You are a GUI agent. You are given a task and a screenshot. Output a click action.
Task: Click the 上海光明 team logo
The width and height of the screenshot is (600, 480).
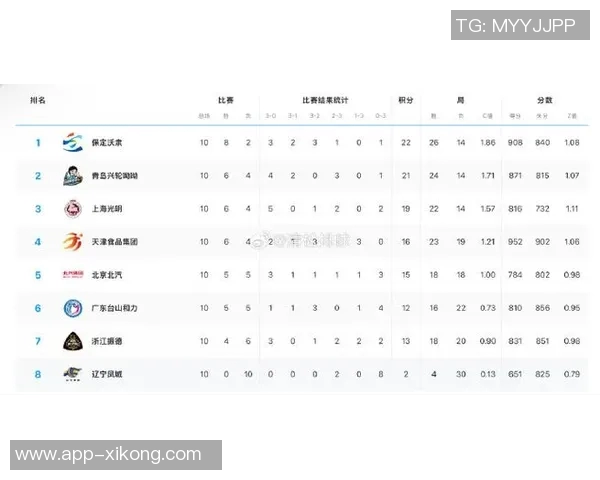72,208
